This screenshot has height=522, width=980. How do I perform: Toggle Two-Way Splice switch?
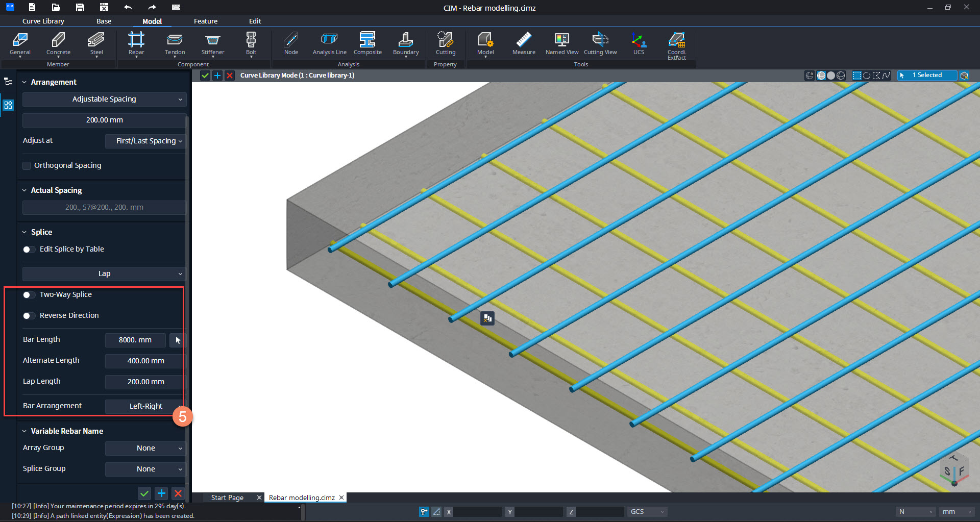[29, 295]
